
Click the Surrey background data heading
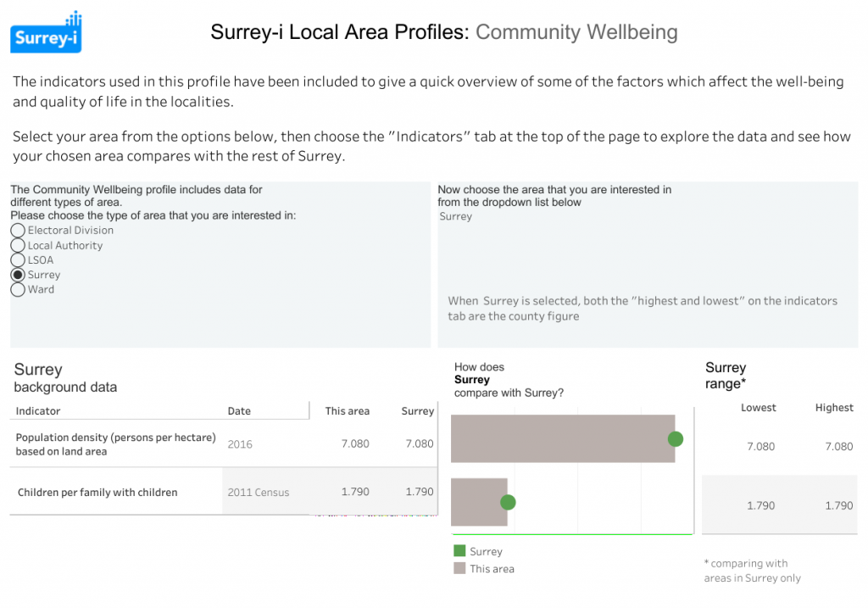coord(65,377)
